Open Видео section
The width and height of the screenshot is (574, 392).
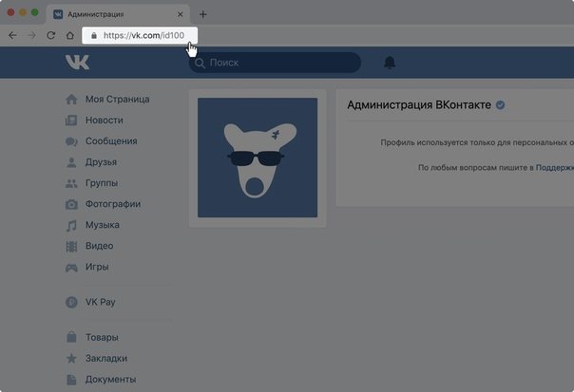coord(99,246)
